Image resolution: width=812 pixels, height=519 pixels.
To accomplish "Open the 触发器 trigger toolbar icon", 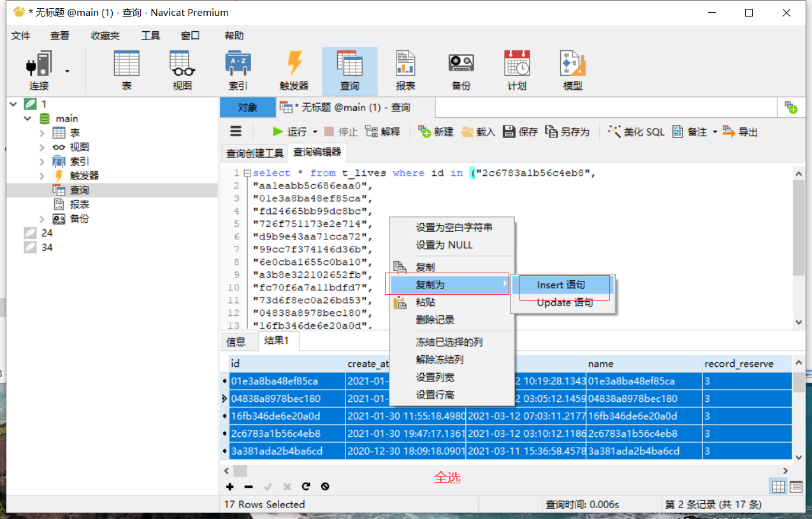I will (294, 71).
